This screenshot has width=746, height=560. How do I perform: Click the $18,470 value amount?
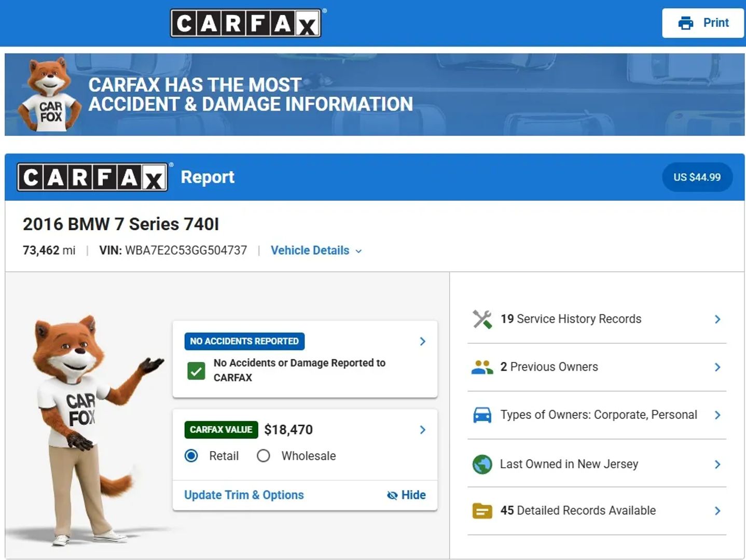pyautogui.click(x=288, y=430)
